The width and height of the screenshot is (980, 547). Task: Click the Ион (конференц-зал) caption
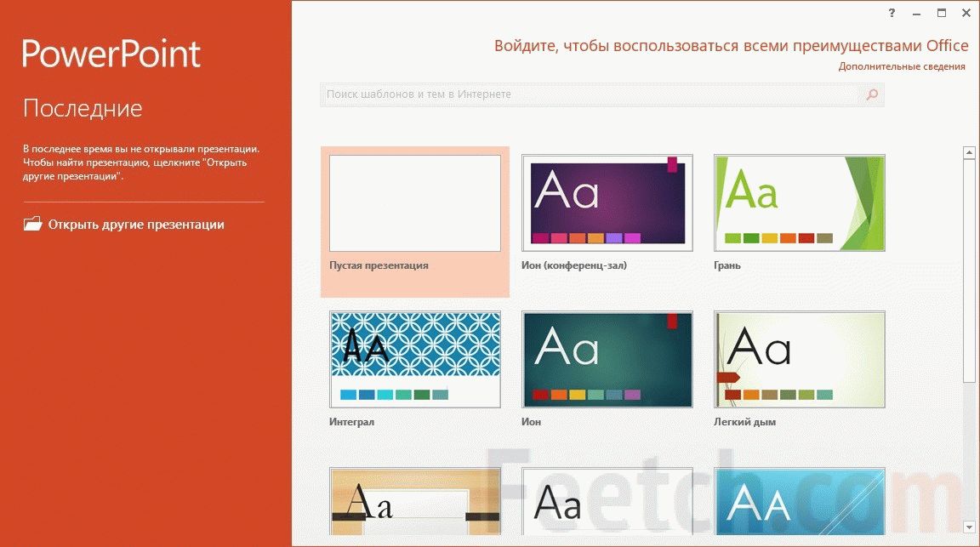coord(573,265)
